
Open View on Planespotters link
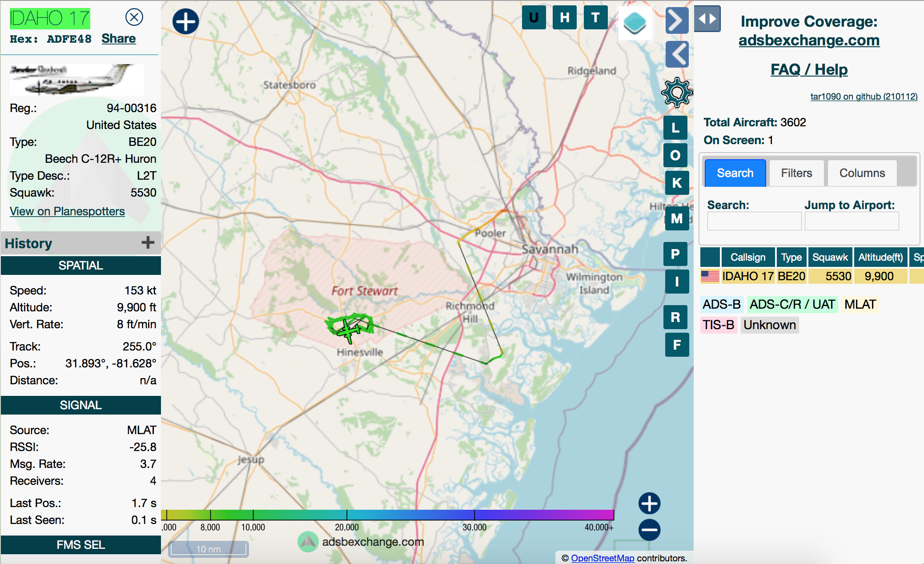[67, 211]
